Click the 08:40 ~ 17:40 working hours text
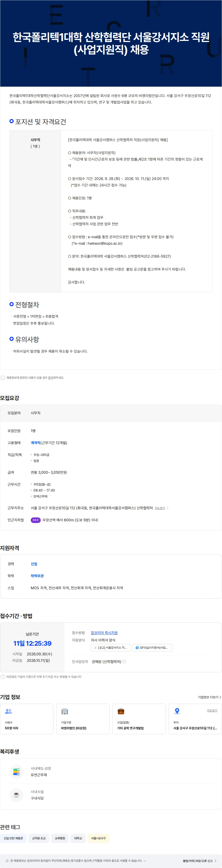This screenshot has height=868, width=222. click(44, 490)
